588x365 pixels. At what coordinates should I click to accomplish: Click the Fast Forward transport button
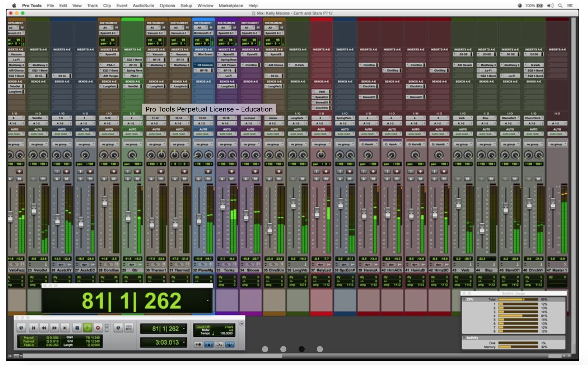coord(54,328)
